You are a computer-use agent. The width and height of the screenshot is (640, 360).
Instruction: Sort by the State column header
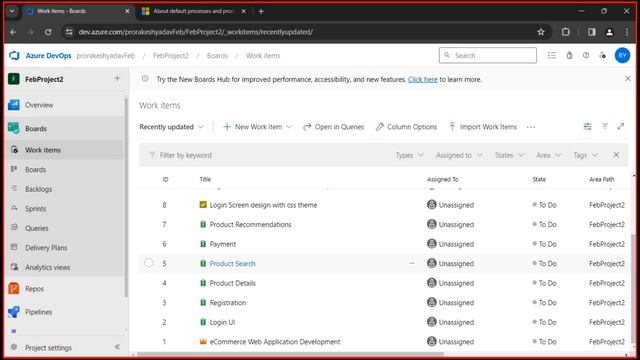(539, 179)
